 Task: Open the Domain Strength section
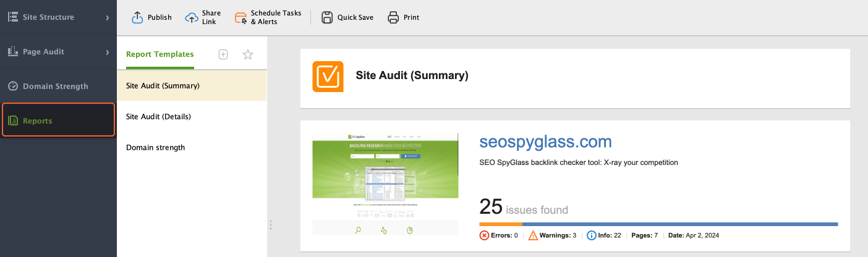tap(58, 86)
